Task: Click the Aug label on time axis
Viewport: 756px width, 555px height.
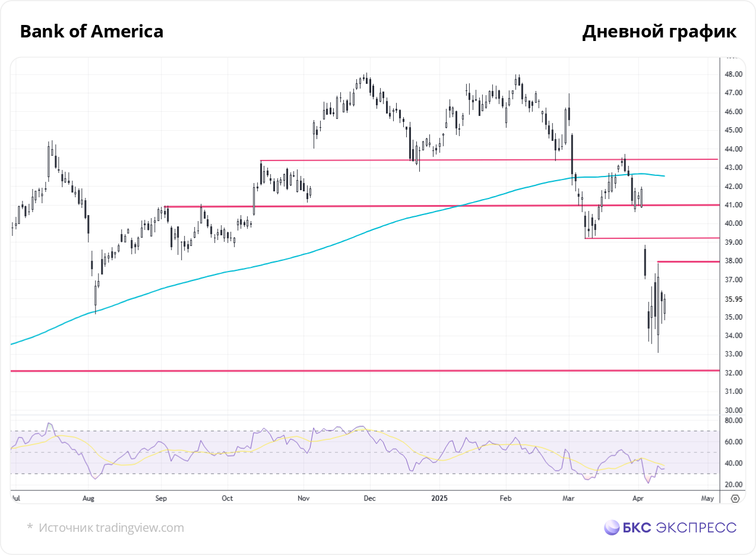Action: pos(88,499)
